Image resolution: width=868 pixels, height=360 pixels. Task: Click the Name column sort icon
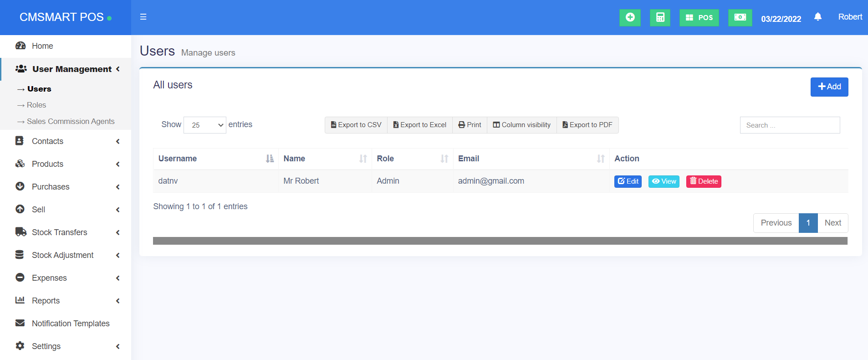click(363, 159)
